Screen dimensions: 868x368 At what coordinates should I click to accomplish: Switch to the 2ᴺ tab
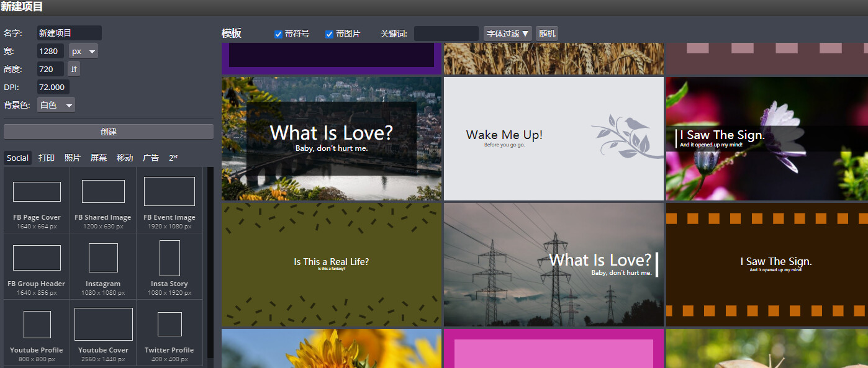pos(173,158)
